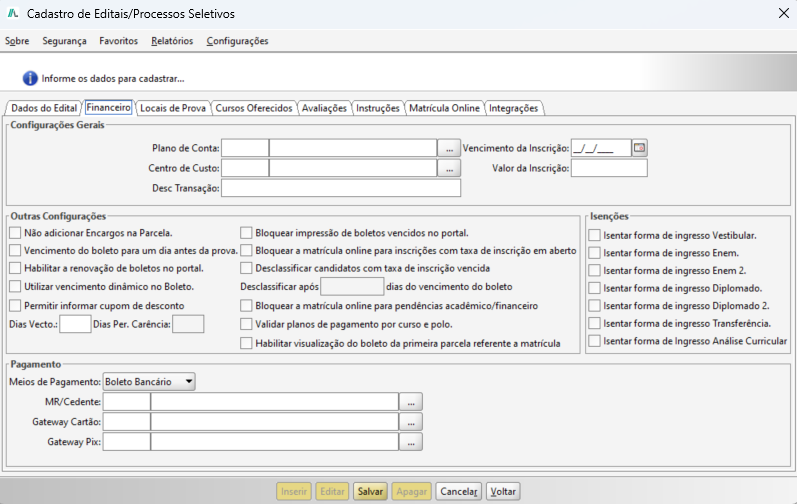Open the Configurações menu

click(237, 41)
